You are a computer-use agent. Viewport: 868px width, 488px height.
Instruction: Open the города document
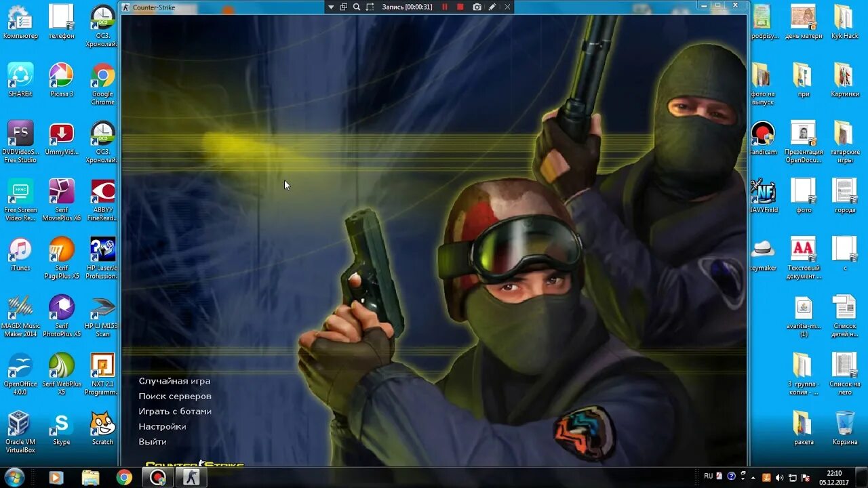(845, 196)
